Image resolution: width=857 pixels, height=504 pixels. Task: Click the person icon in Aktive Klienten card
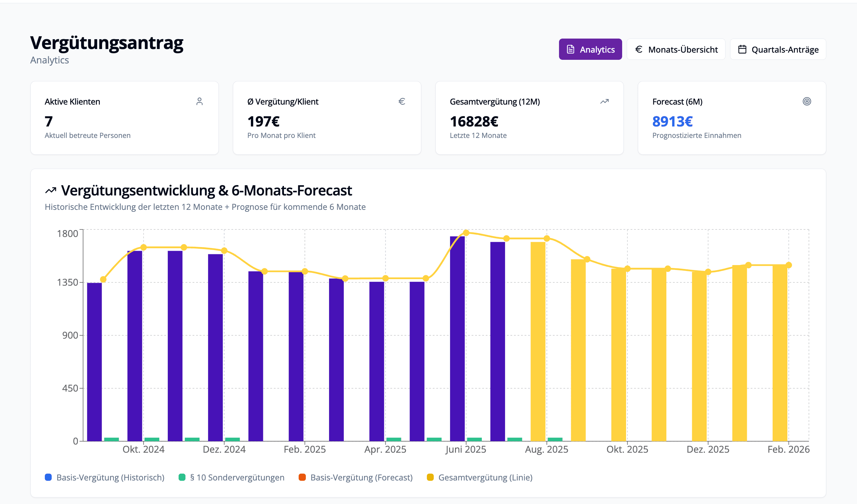(x=199, y=101)
